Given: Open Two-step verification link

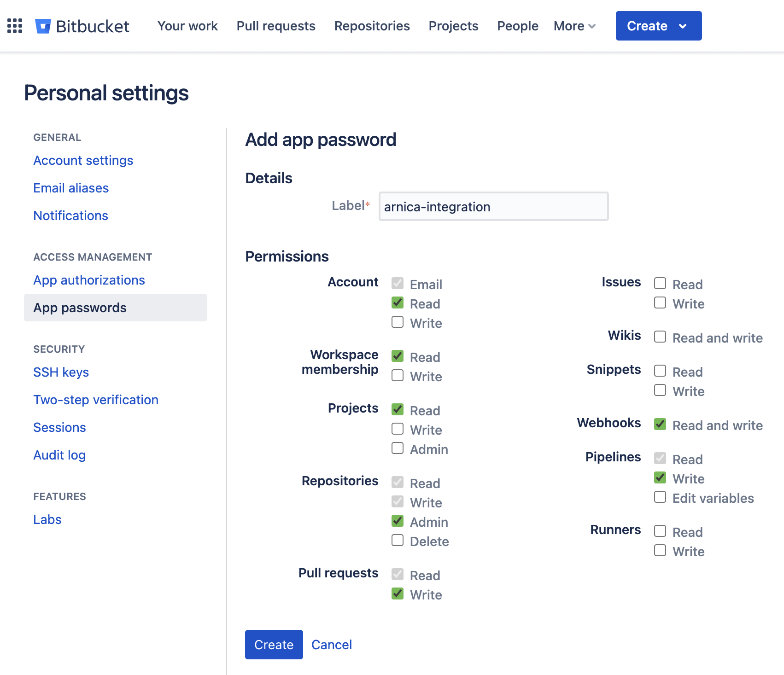Looking at the screenshot, I should pos(96,400).
